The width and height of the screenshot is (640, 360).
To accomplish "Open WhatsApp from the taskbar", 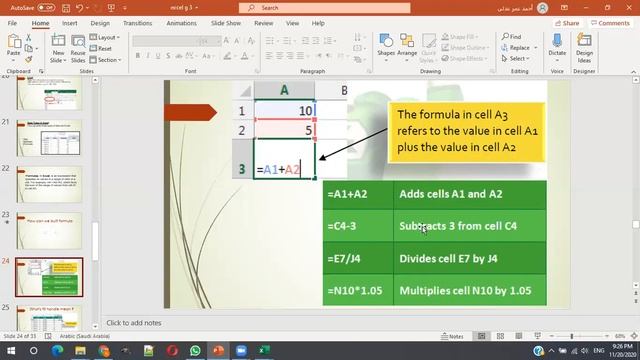I will pyautogui.click(x=195, y=350).
